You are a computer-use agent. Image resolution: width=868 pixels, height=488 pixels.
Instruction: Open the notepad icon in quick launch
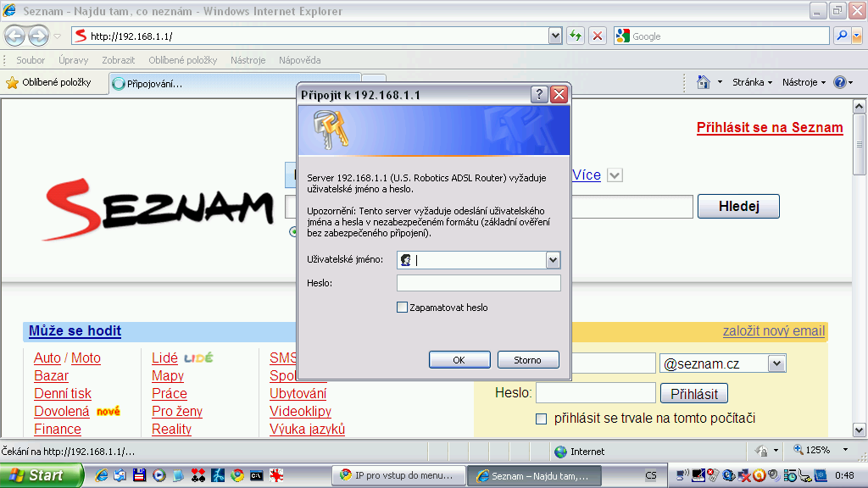(178, 475)
